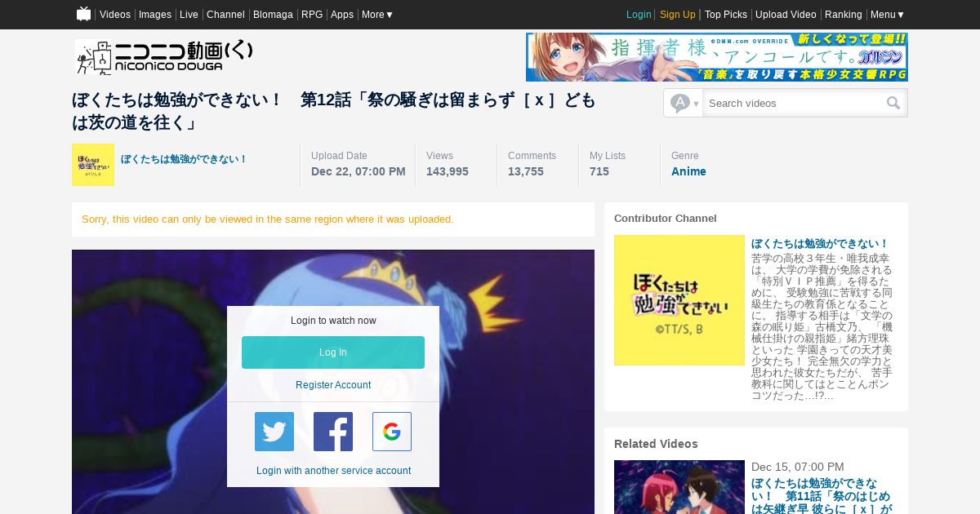The width and height of the screenshot is (980, 514).
Task: Log in with the Twitter icon
Action: 274,432
